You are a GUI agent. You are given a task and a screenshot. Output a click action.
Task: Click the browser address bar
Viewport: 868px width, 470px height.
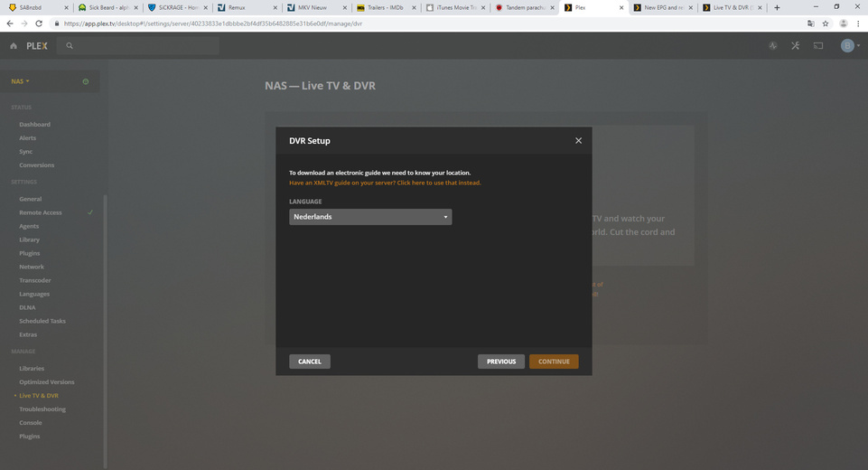point(426,23)
